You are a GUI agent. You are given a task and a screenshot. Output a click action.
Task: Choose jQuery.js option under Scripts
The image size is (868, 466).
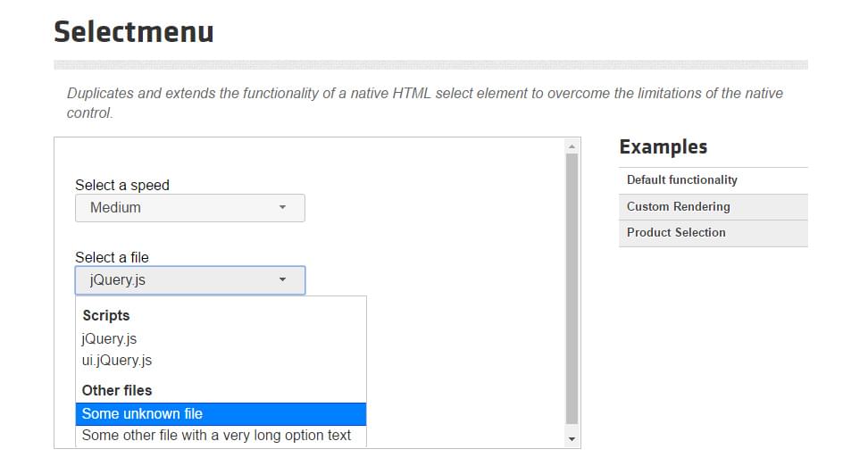click(109, 339)
